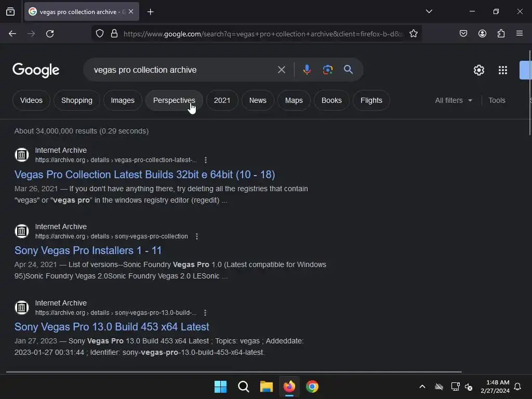Screen dimensions: 532x399
Task: Close the vegas pro collection archive tab
Action: pyautogui.click(x=131, y=11)
